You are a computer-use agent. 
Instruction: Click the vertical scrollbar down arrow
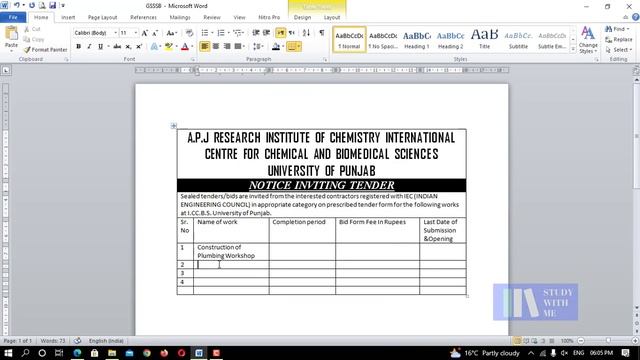636,307
